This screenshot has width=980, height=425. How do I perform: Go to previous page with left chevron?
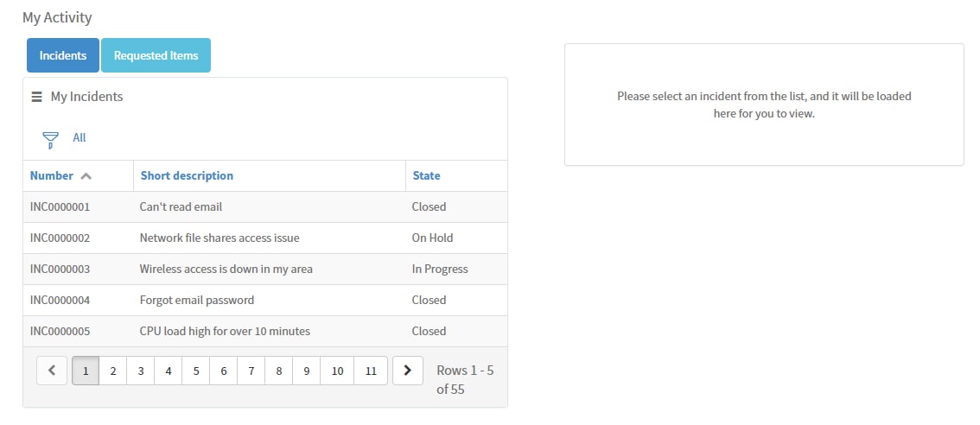[x=52, y=371]
